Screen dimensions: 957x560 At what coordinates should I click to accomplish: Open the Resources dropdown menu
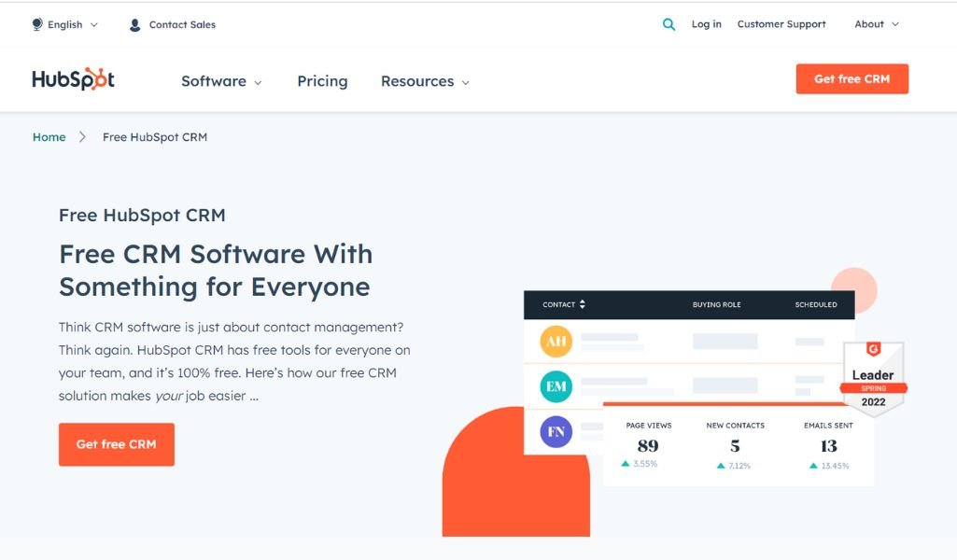coord(425,81)
